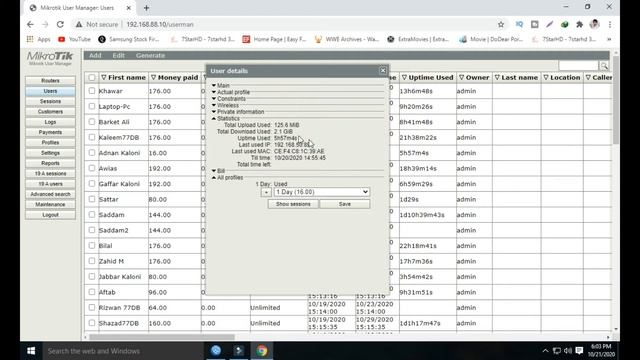
Task: Open the WWE Archives bookmark
Action: tap(346, 39)
